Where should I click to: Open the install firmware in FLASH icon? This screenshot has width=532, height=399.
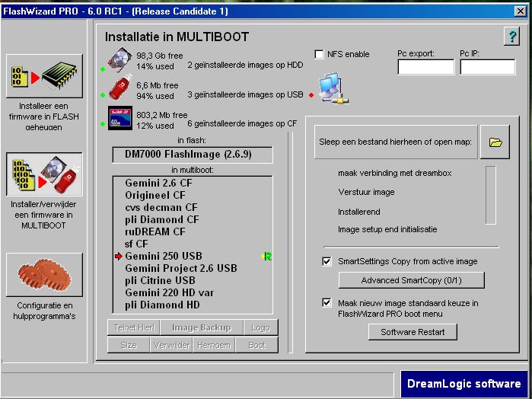[44, 76]
